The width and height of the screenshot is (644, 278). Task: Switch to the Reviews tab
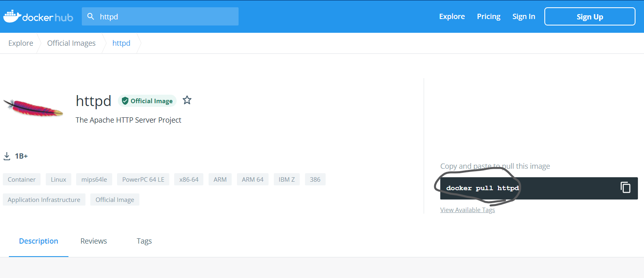click(x=94, y=241)
